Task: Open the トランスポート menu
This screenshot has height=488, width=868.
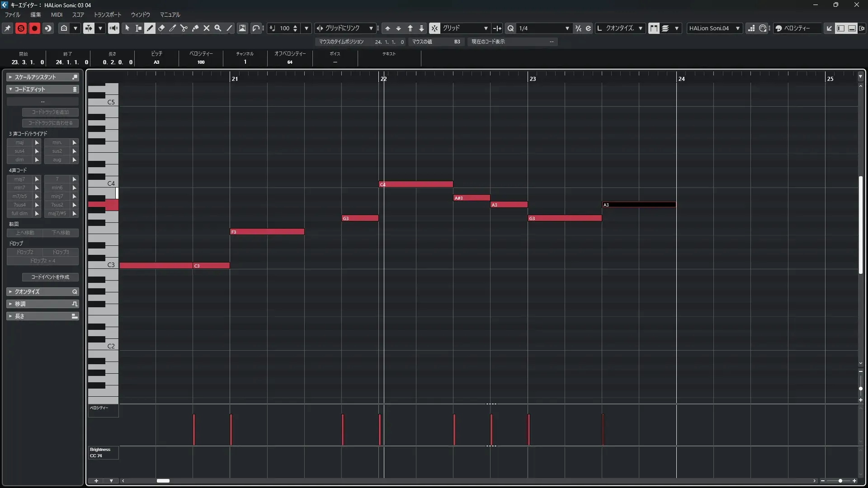Action: tap(108, 14)
